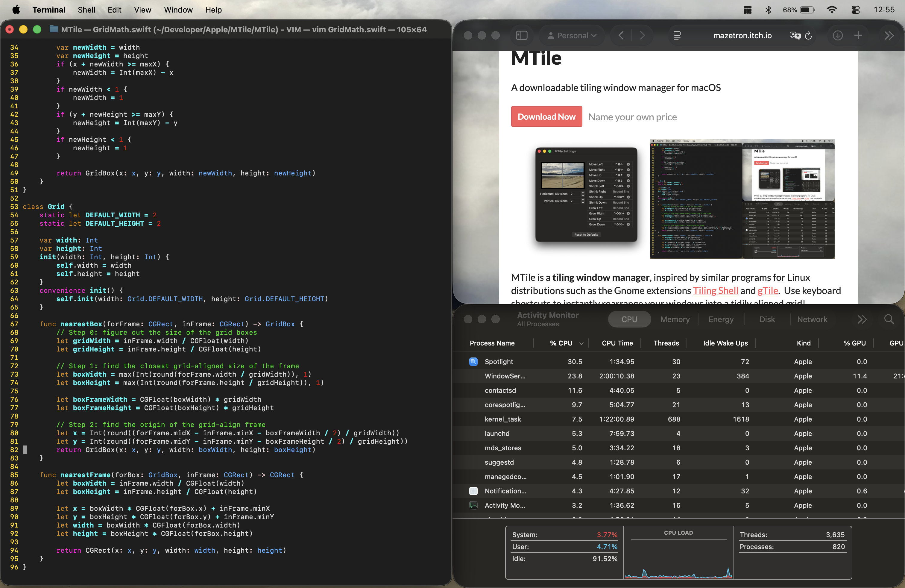Viewport: 905px width, 588px height.
Task: Open the Shell menu in Terminal
Action: tap(86, 10)
